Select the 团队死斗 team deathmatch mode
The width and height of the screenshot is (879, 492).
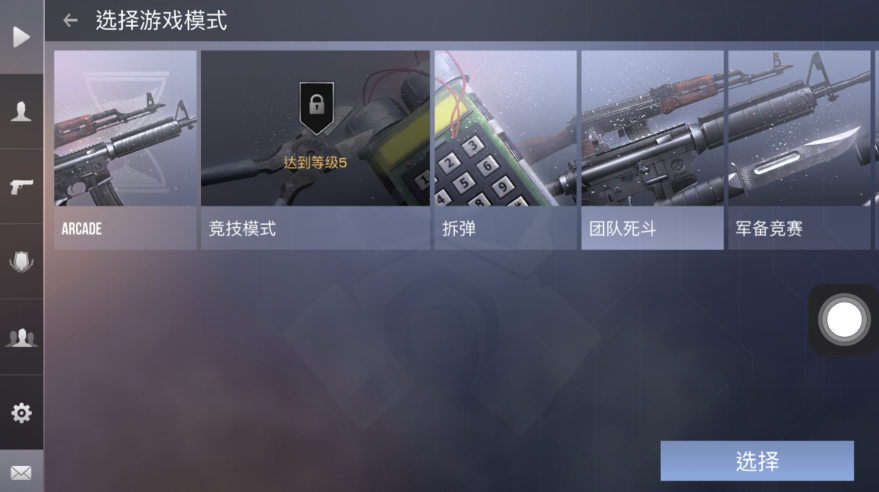pos(652,150)
